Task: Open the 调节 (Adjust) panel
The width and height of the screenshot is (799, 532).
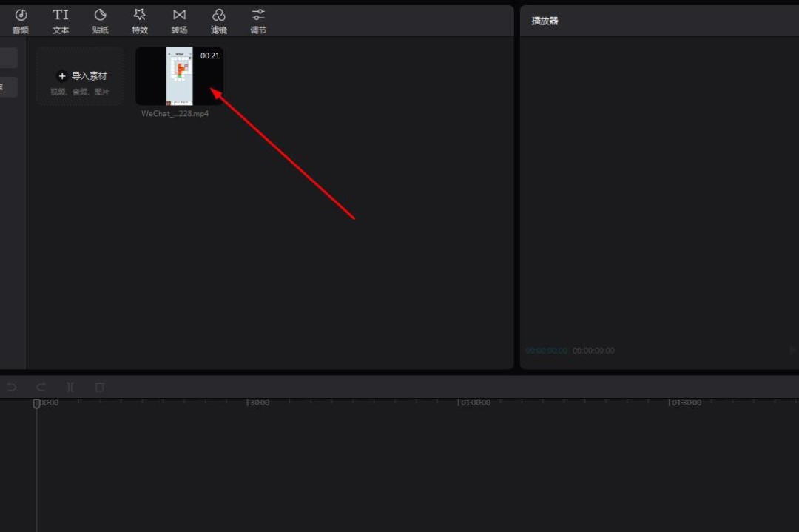Action: tap(258, 21)
